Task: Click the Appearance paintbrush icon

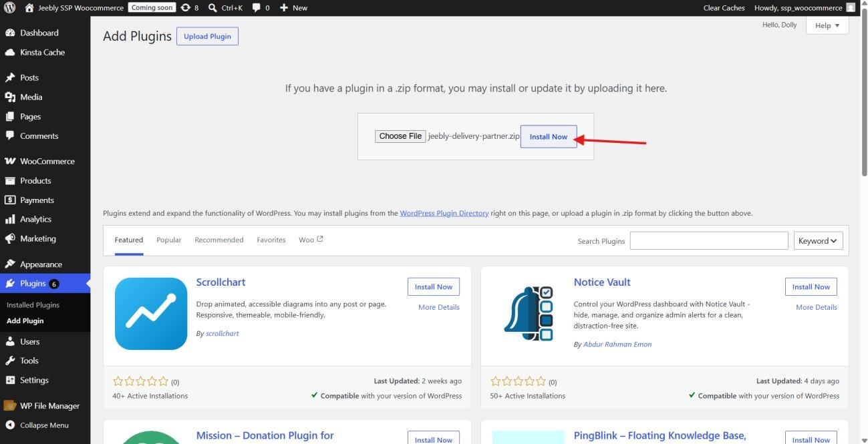Action: click(x=10, y=264)
